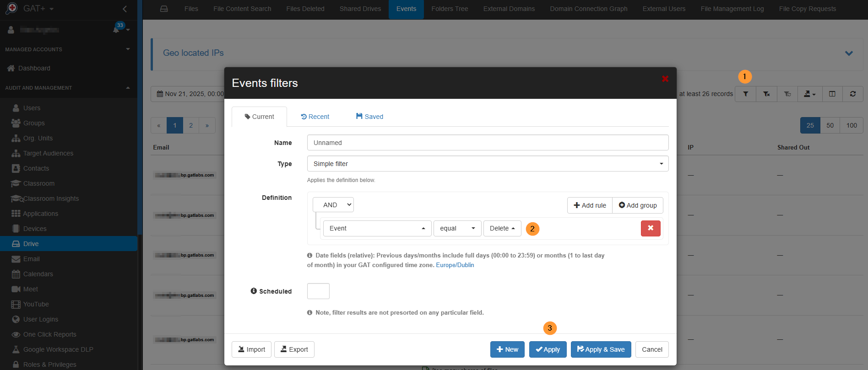Open the AND condition dropdown

pyautogui.click(x=333, y=205)
